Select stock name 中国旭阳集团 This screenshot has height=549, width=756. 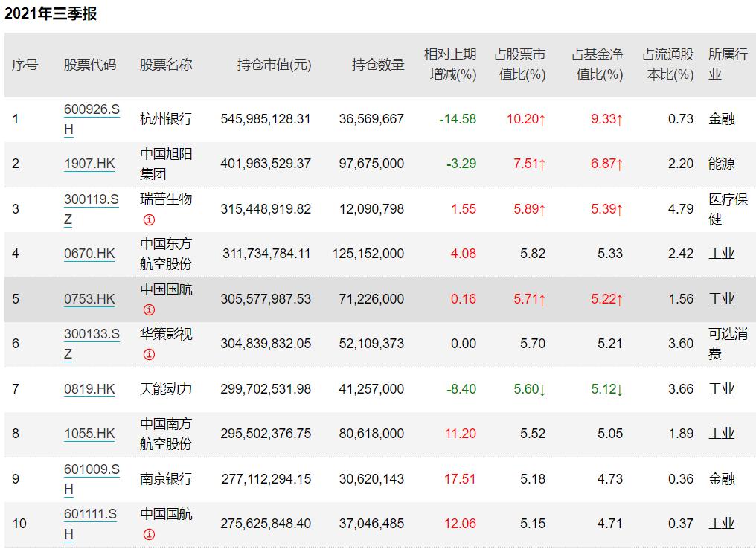pyautogui.click(x=166, y=164)
